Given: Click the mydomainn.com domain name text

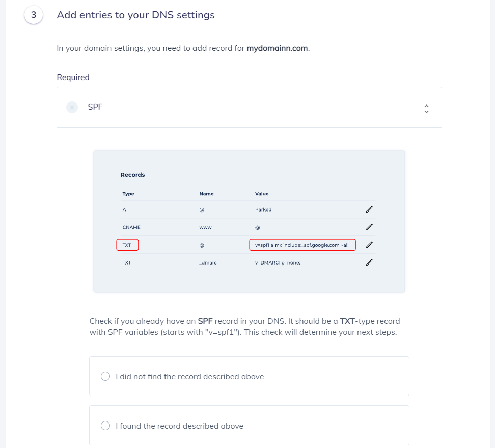Looking at the screenshot, I should tap(277, 48).
